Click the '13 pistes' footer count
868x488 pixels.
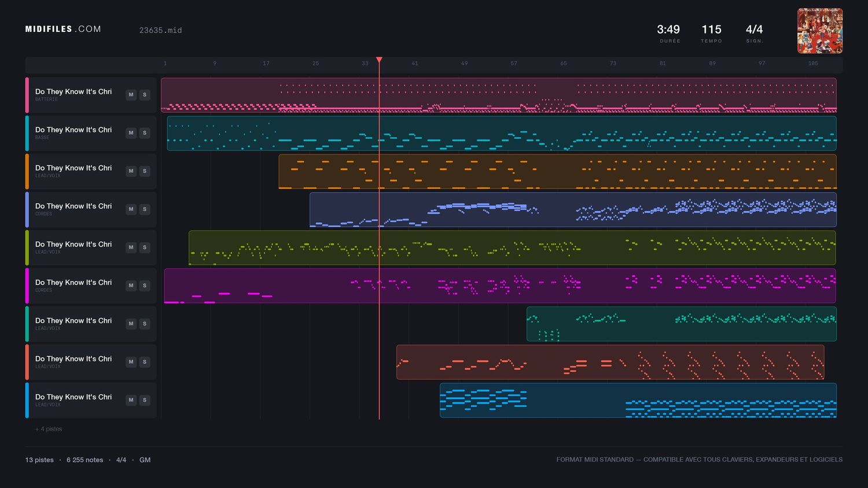[x=39, y=460]
